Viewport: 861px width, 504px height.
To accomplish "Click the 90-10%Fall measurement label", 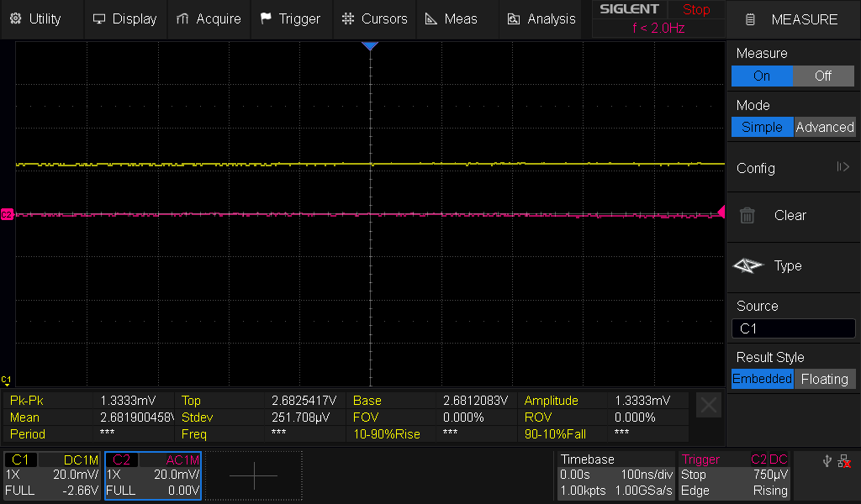I will 555,434.
